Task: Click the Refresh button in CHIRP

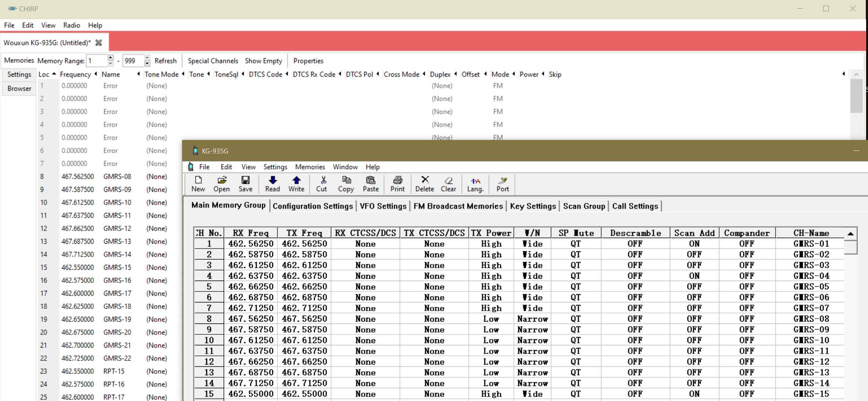Action: [x=165, y=61]
